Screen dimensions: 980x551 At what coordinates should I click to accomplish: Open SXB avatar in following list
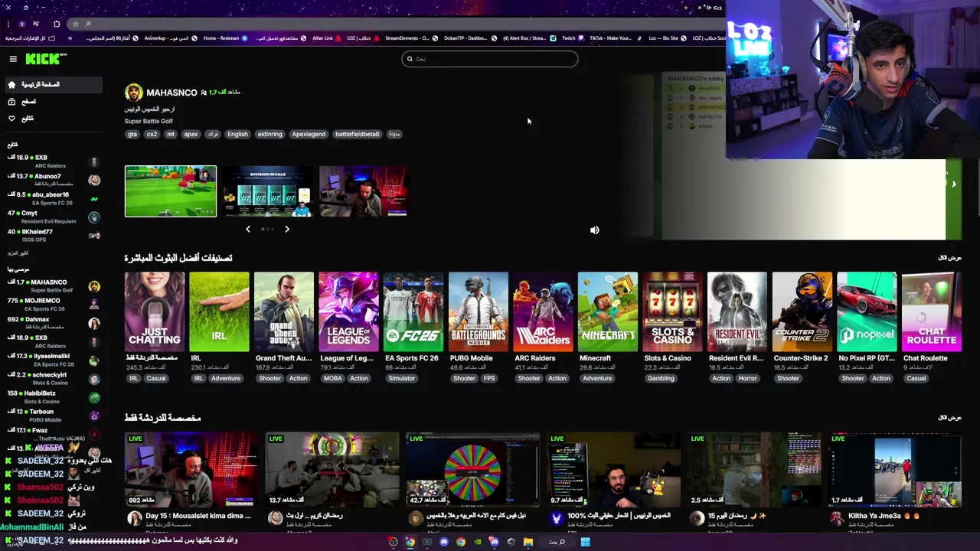pyautogui.click(x=94, y=161)
